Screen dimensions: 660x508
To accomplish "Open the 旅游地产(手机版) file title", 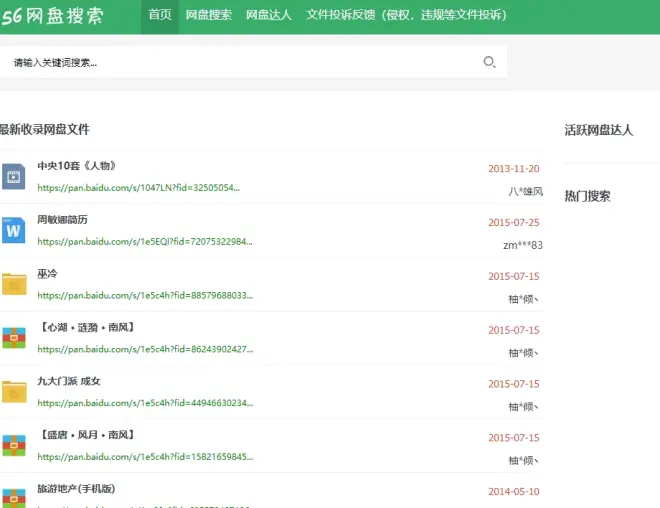I will [76, 489].
